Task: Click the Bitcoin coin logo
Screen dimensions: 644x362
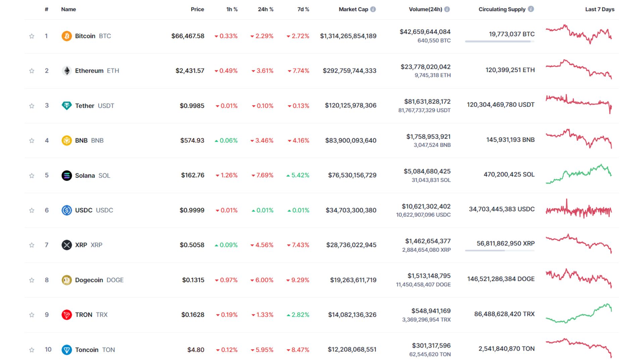Action: click(x=66, y=36)
